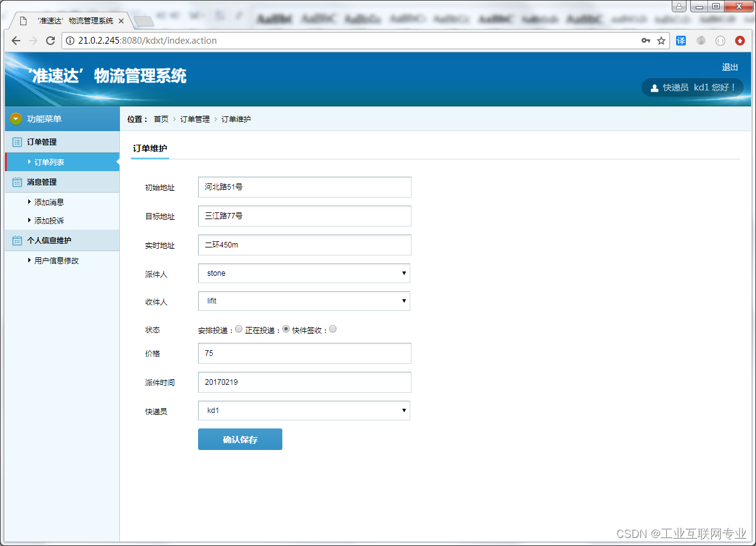The height and width of the screenshot is (546, 756).
Task: Click the 首页 breadcrumb link
Action: tap(161, 119)
